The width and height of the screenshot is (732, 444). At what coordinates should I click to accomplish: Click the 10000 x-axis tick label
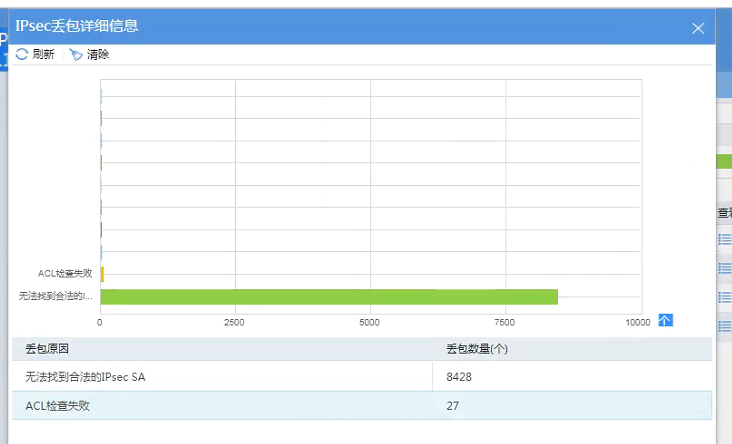[638, 323]
